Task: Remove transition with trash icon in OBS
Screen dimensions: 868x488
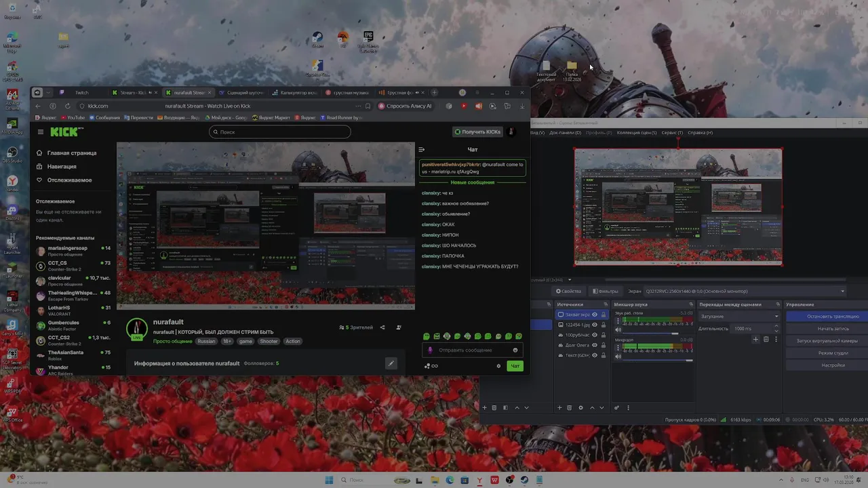Action: tap(766, 340)
